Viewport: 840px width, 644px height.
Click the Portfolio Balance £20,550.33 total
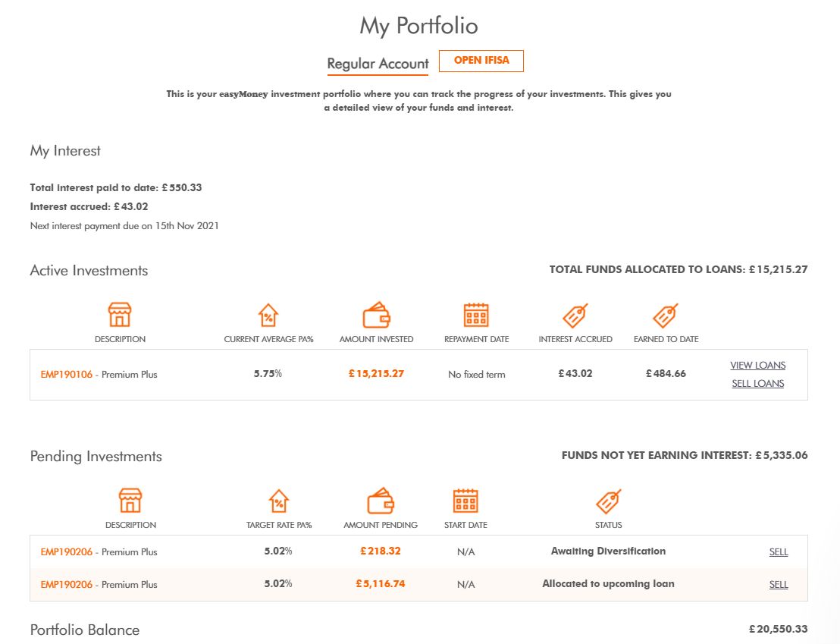click(778, 630)
